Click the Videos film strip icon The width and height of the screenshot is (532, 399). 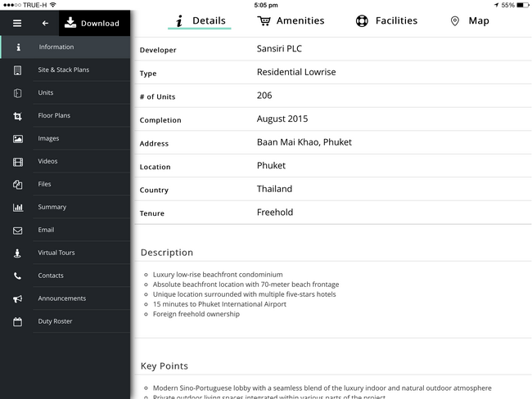[x=18, y=162]
